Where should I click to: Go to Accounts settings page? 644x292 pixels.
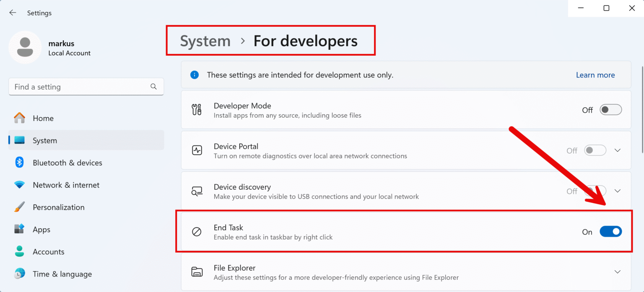click(x=49, y=252)
